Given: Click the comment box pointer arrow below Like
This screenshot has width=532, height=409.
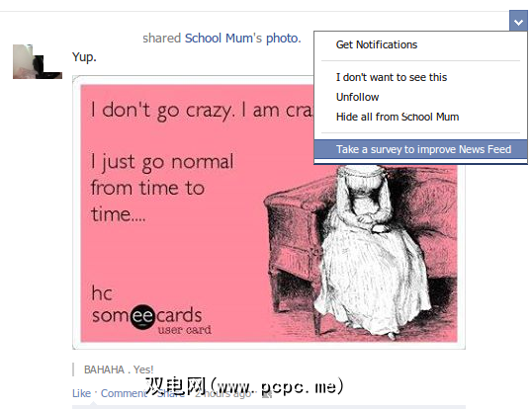Looking at the screenshot, I should pyautogui.click(x=92, y=403).
